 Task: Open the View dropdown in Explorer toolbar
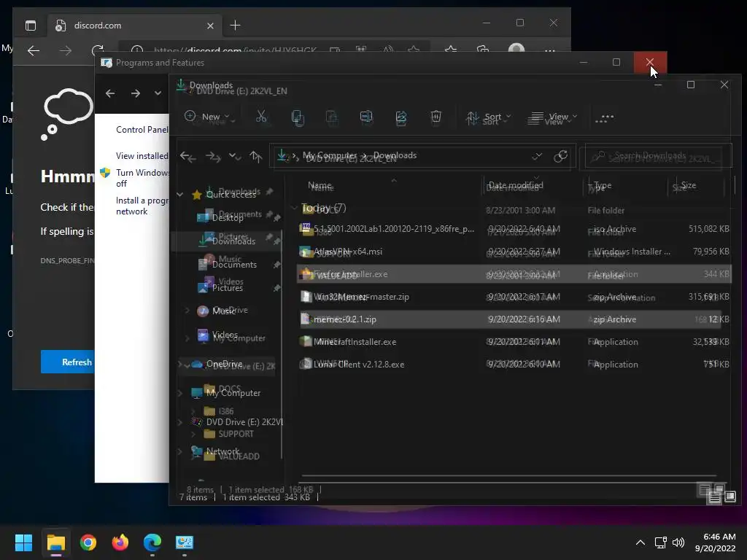pyautogui.click(x=553, y=117)
